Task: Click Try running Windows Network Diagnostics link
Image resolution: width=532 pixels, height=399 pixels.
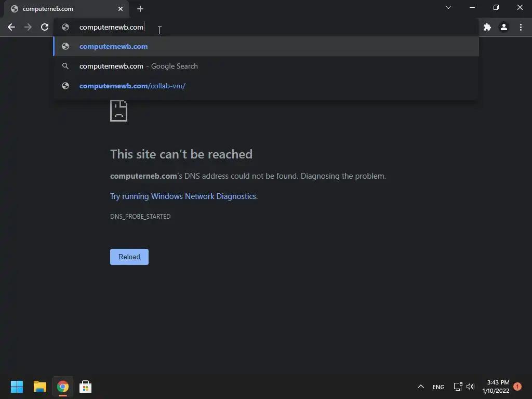Action: coord(183,196)
